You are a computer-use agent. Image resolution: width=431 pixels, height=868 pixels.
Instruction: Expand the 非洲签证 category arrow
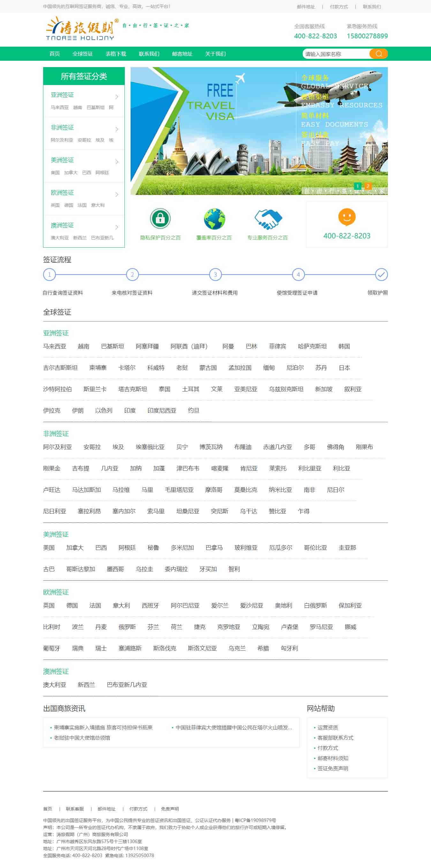tap(117, 129)
